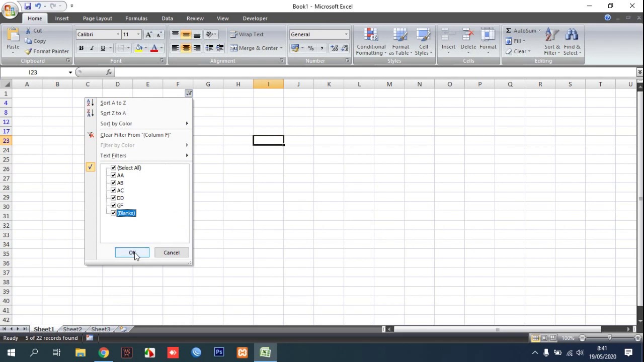Screen dimensions: 644x362
Task: Open Cell Styles gallery
Action: click(424, 41)
